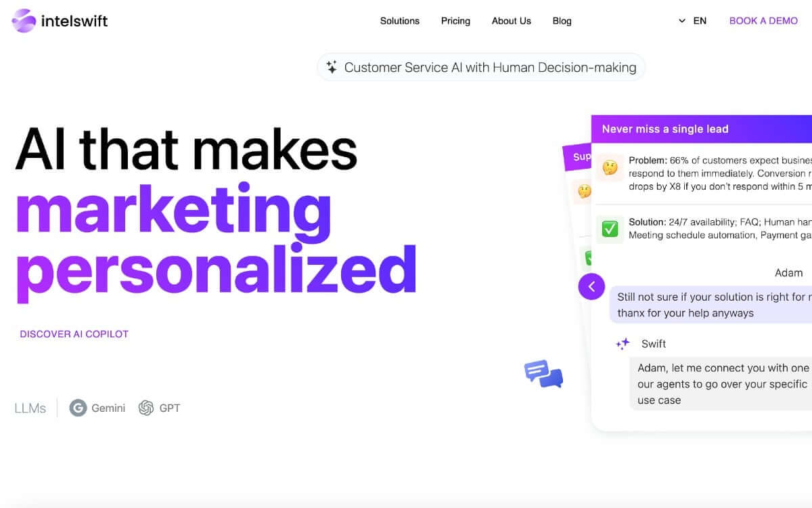Click the blue chat bubbles icon
This screenshot has width=812, height=508.
tap(543, 374)
